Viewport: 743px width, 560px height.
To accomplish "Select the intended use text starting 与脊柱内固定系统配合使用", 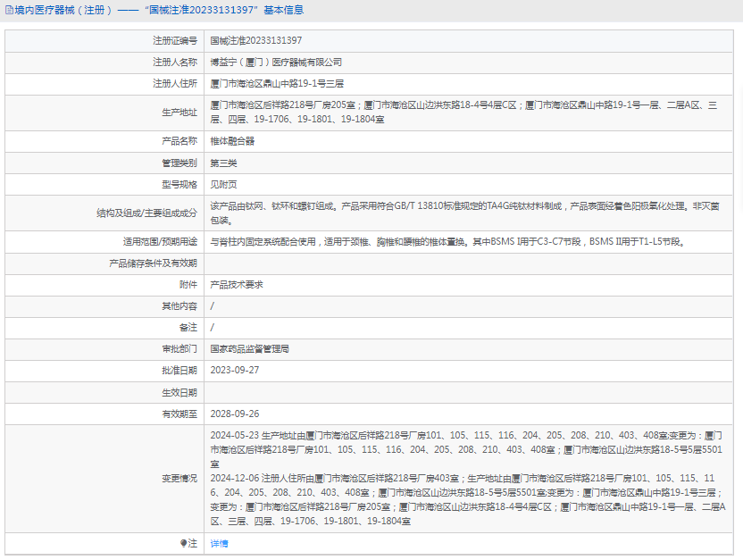I will click(448, 242).
